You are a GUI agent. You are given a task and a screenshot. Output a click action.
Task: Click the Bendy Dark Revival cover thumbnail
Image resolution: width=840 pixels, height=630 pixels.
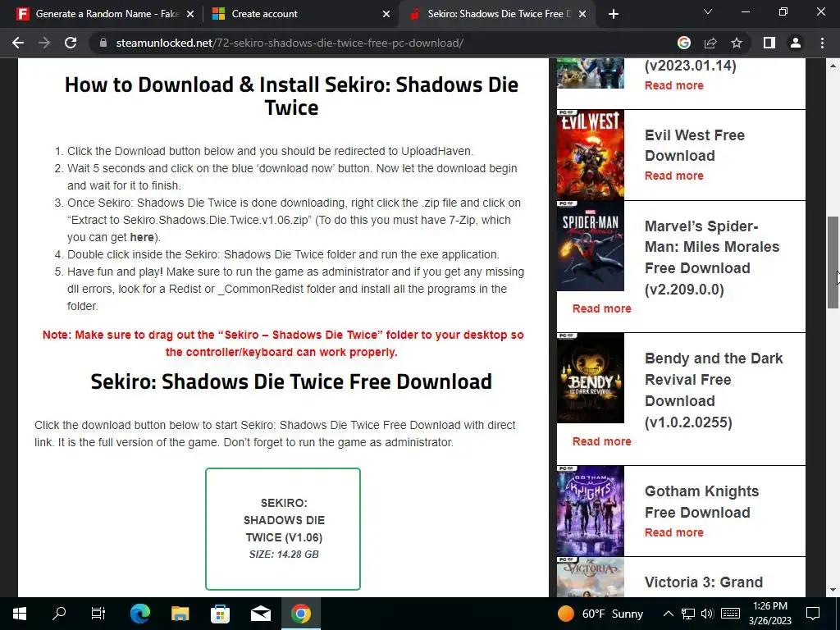tap(591, 378)
